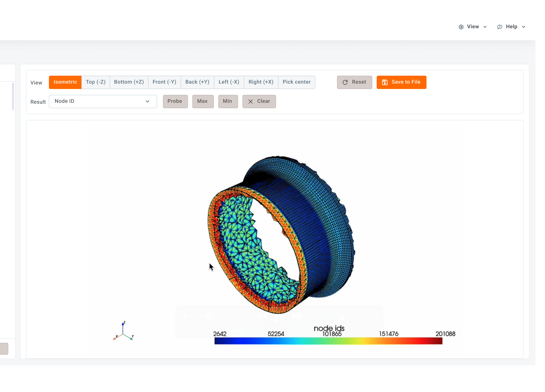545x392 pixels.
Task: Click the Help speech bubble icon
Action: point(500,27)
